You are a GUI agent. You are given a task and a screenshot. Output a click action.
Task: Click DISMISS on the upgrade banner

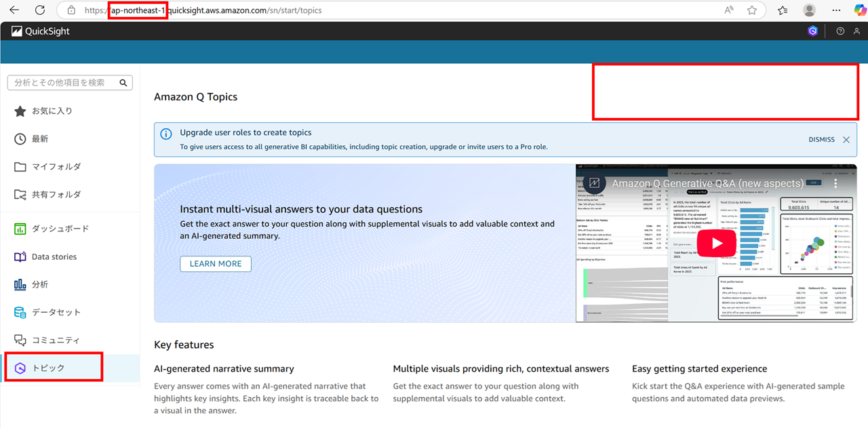click(x=822, y=140)
